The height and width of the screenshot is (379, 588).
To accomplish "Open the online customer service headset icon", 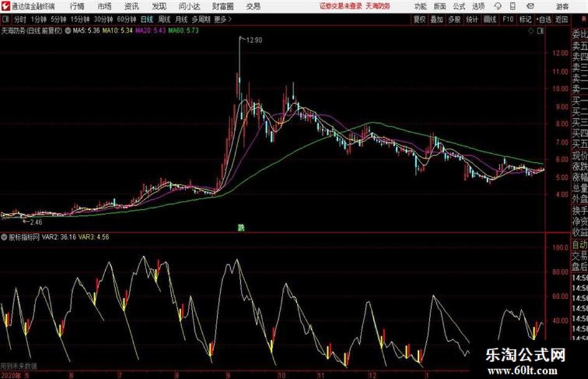I will (498, 6).
